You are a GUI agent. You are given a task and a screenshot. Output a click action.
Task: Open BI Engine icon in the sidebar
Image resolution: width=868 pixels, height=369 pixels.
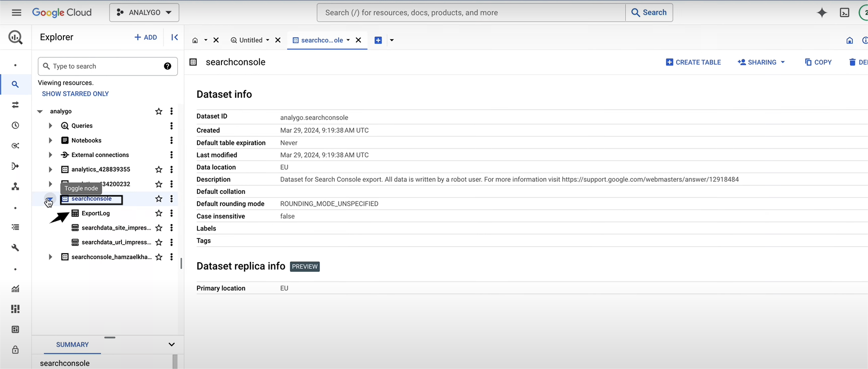click(16, 329)
